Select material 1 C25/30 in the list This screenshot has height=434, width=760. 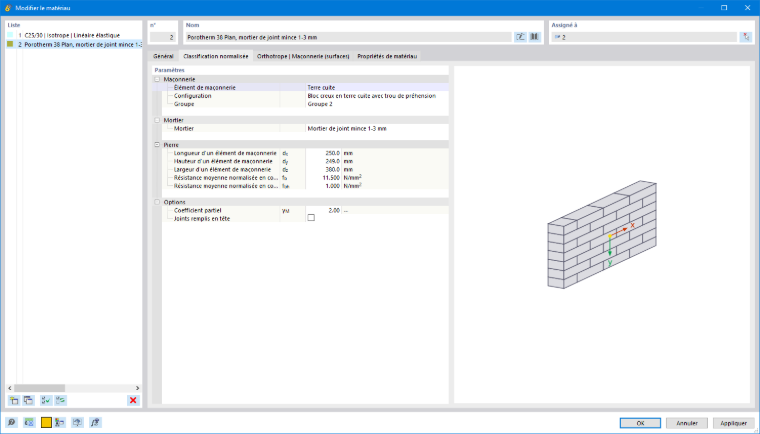point(74,35)
